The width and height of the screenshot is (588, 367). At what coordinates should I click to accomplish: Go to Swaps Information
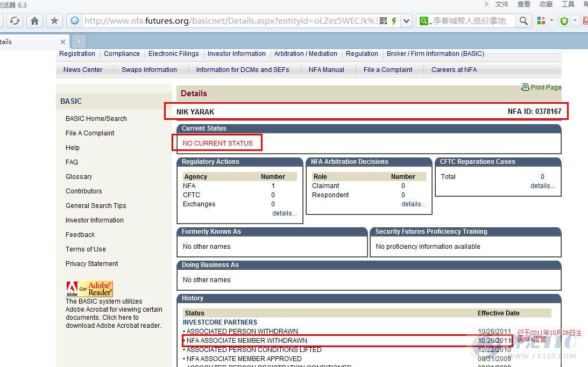tap(149, 70)
